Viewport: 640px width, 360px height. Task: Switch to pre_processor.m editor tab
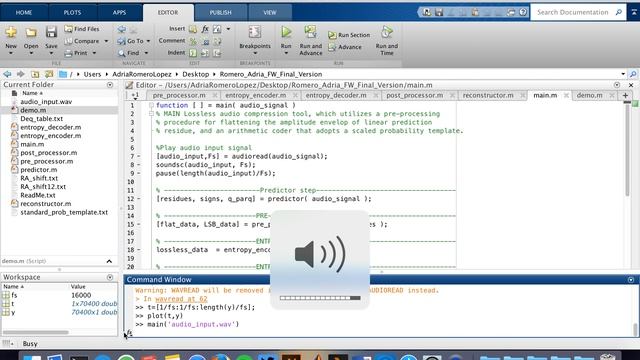click(179, 96)
